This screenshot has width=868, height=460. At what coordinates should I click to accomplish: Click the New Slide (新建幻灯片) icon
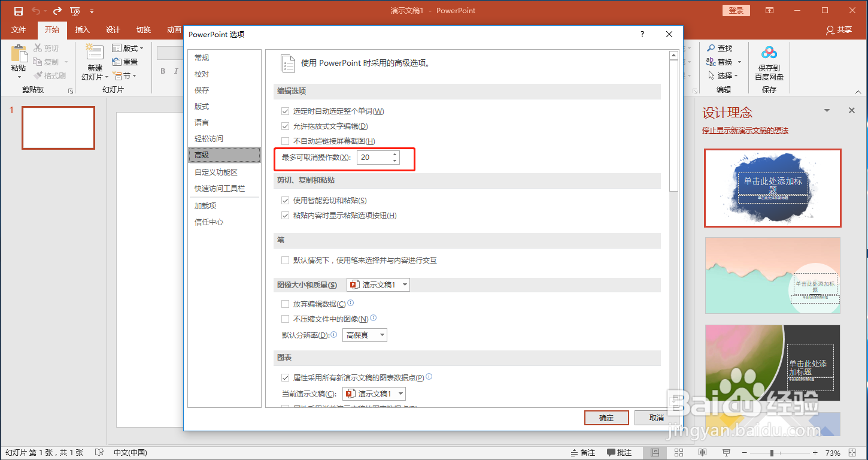[94, 53]
